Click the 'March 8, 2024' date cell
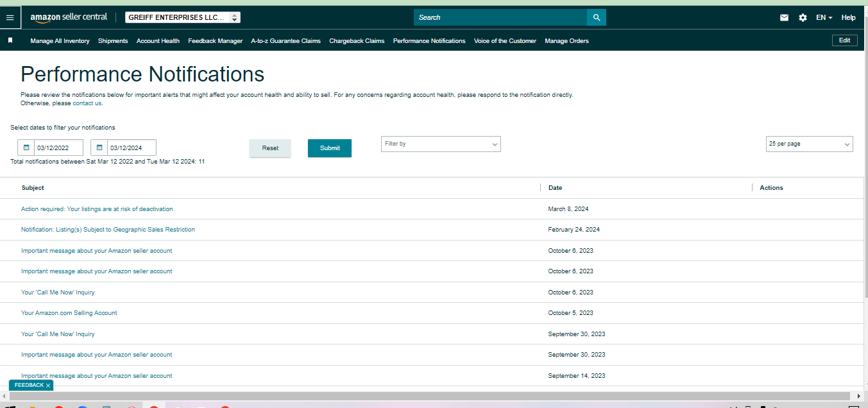The image size is (868, 408). (x=568, y=209)
